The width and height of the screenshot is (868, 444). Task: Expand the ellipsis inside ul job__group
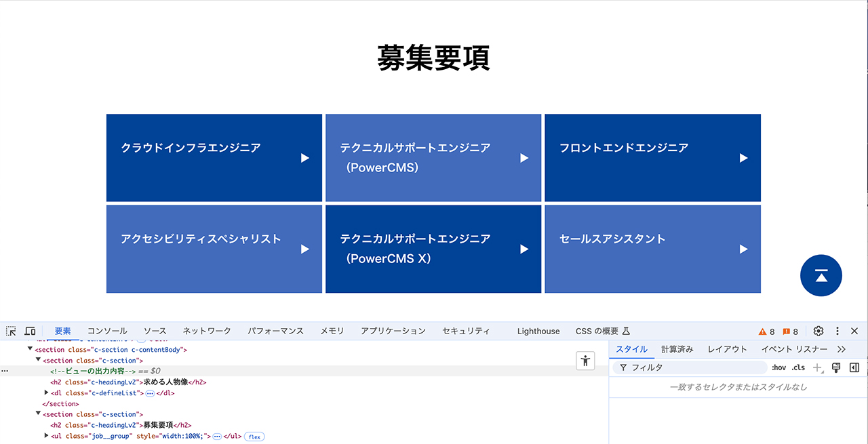(217, 437)
